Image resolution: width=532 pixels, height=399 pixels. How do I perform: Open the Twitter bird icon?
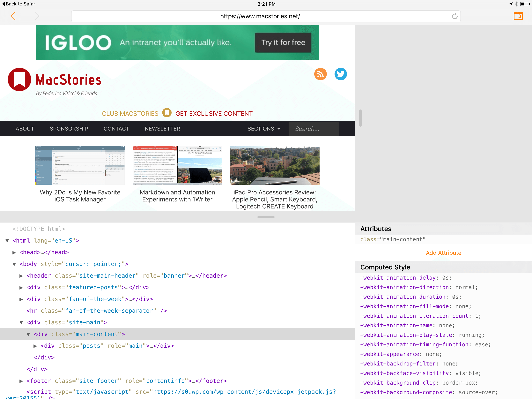pos(341,74)
